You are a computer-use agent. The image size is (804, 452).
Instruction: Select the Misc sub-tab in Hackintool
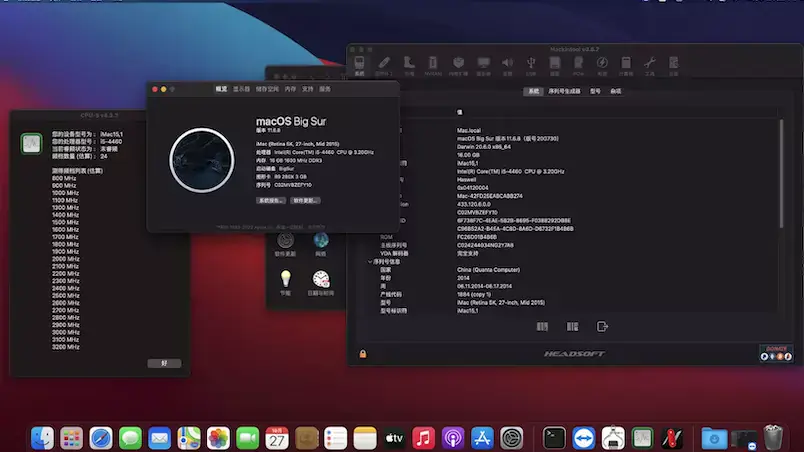616,91
